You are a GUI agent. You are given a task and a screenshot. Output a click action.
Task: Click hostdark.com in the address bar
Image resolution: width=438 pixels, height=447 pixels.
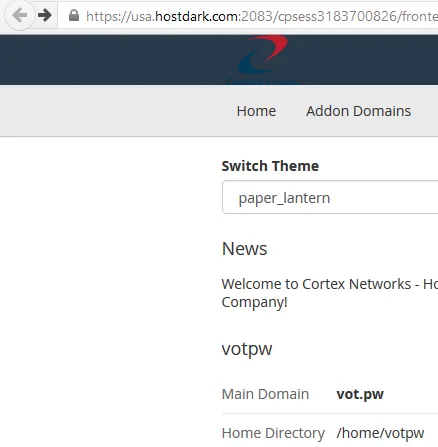point(197,16)
